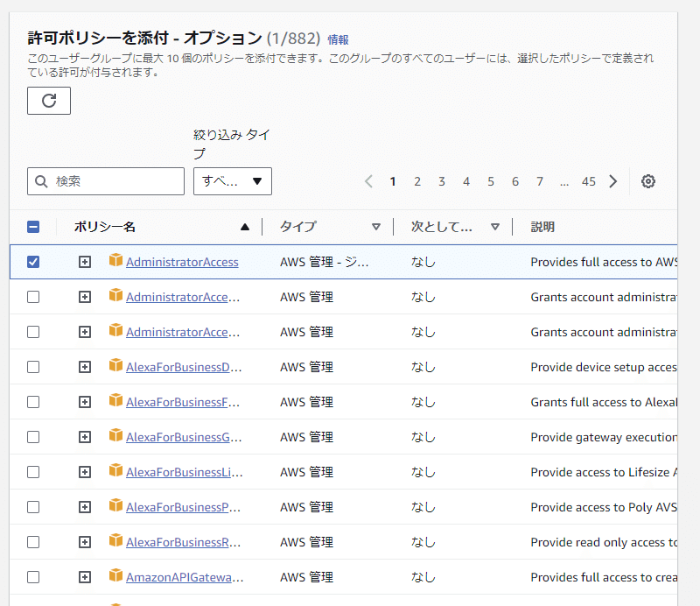Screen dimensions: 700x606
Task: Click current page number 1
Action: point(392,181)
